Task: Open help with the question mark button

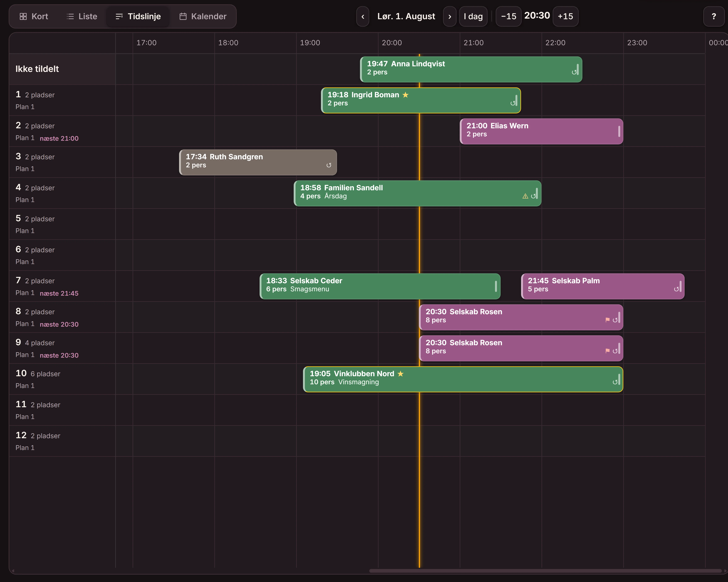Action: pos(713,16)
